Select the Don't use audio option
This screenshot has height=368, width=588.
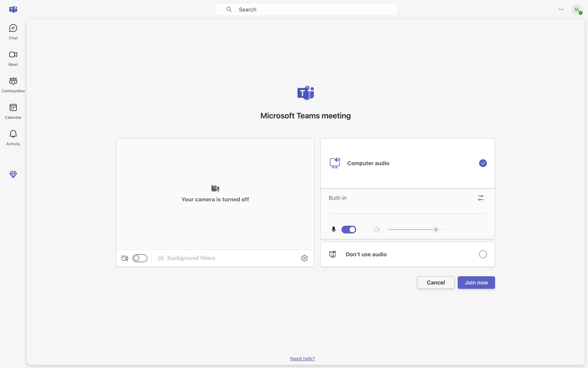(483, 255)
